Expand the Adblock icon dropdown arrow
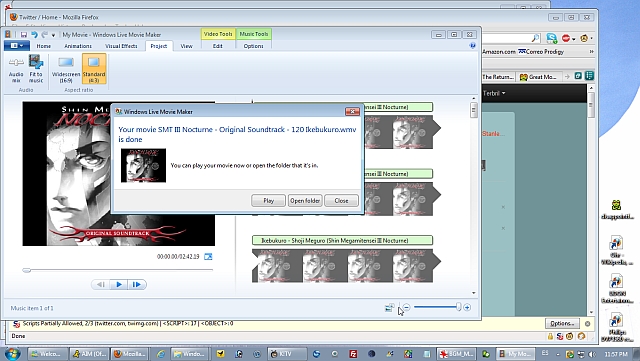The image size is (640, 361). pyautogui.click(x=573, y=39)
